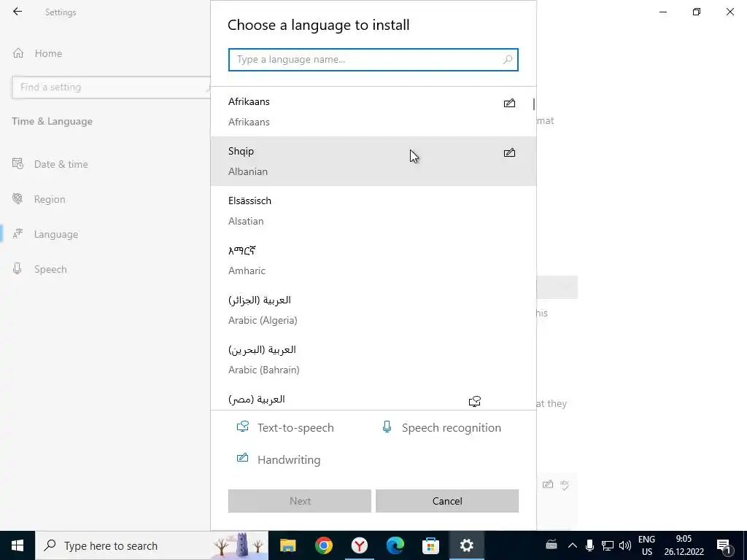This screenshot has width=747, height=560.
Task: Click handwriting icon beside Afrikaans
Action: [509, 103]
